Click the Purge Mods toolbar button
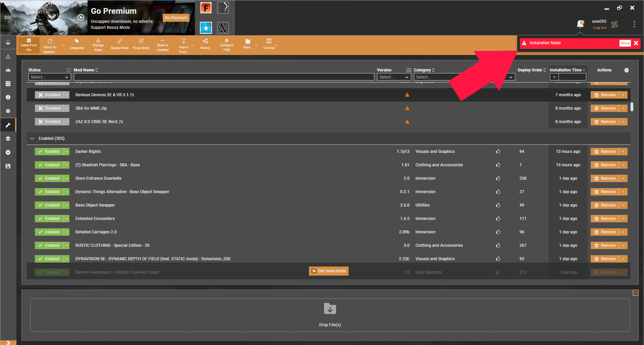This screenshot has width=644, height=345. tap(141, 44)
